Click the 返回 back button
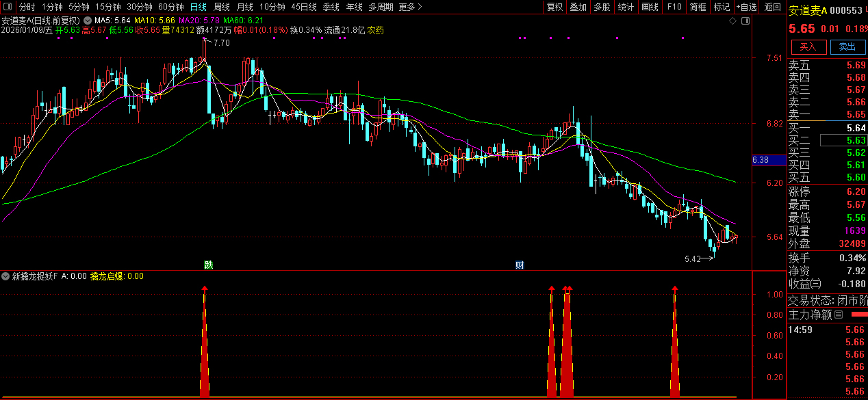 tap(772, 7)
